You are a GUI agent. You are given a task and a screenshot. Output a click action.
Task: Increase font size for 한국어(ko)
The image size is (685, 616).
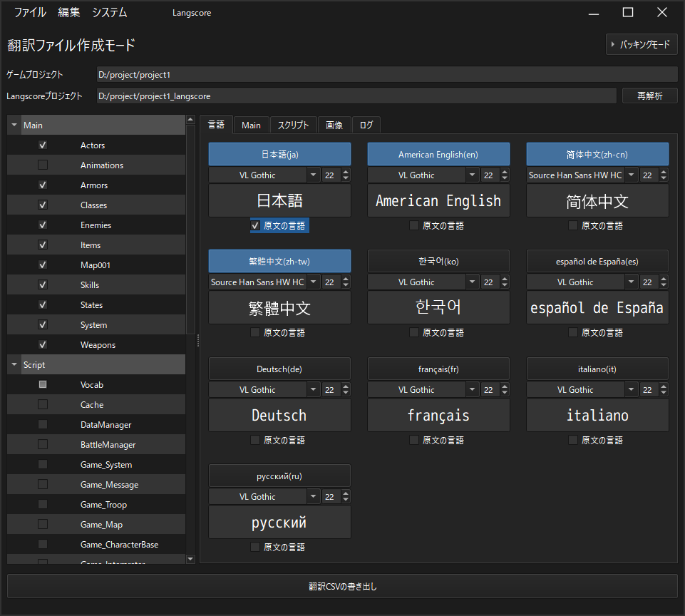[x=505, y=279]
